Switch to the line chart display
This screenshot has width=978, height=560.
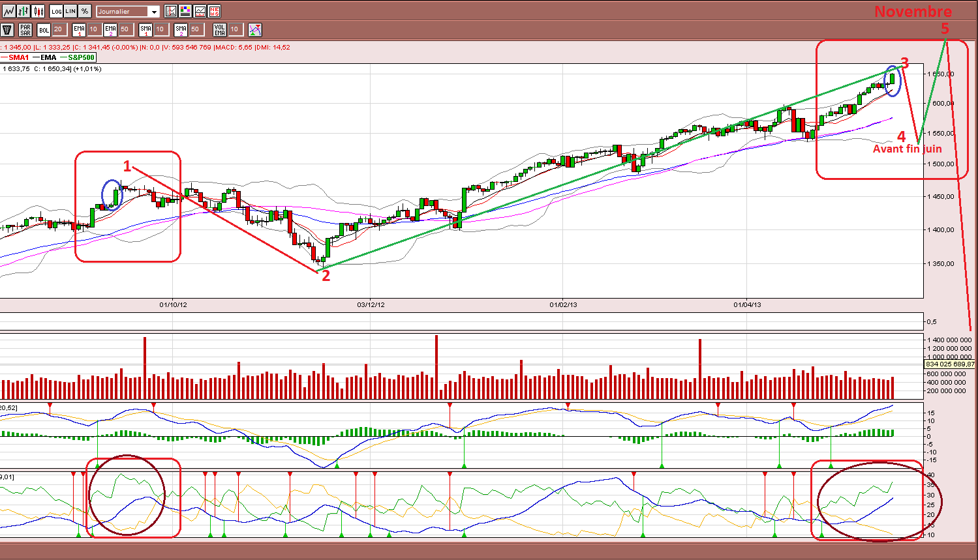(8, 11)
